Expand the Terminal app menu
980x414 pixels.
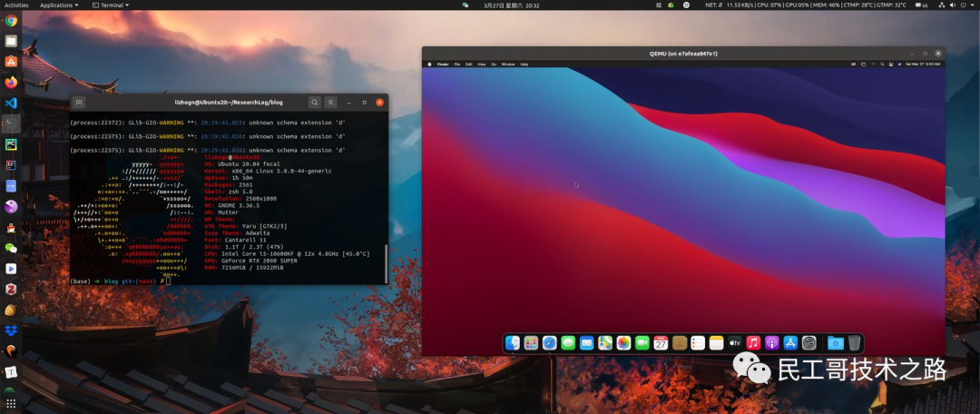click(111, 5)
